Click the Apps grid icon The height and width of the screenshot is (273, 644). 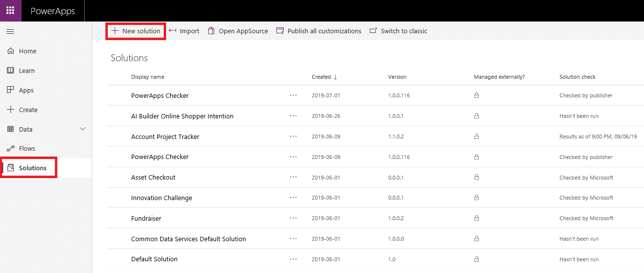coord(10,90)
